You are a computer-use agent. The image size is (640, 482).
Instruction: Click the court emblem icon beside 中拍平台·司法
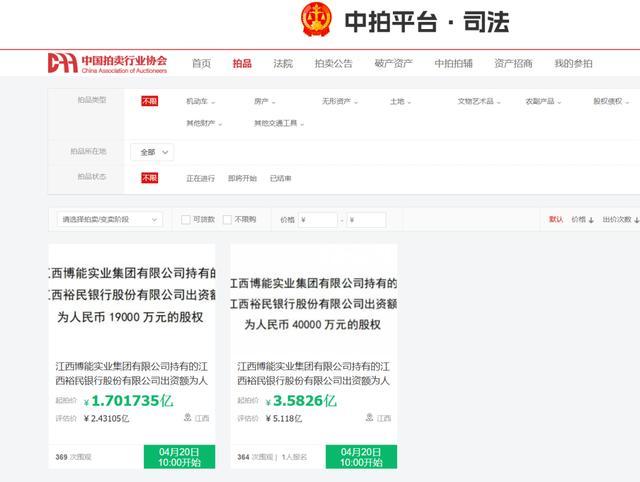tap(316, 20)
